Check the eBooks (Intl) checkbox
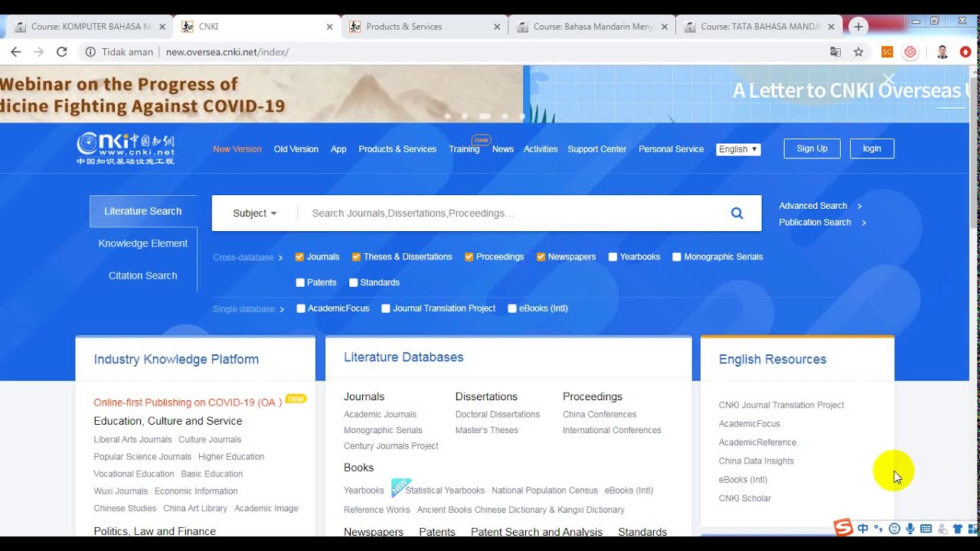Image resolution: width=980 pixels, height=551 pixels. 512,308
